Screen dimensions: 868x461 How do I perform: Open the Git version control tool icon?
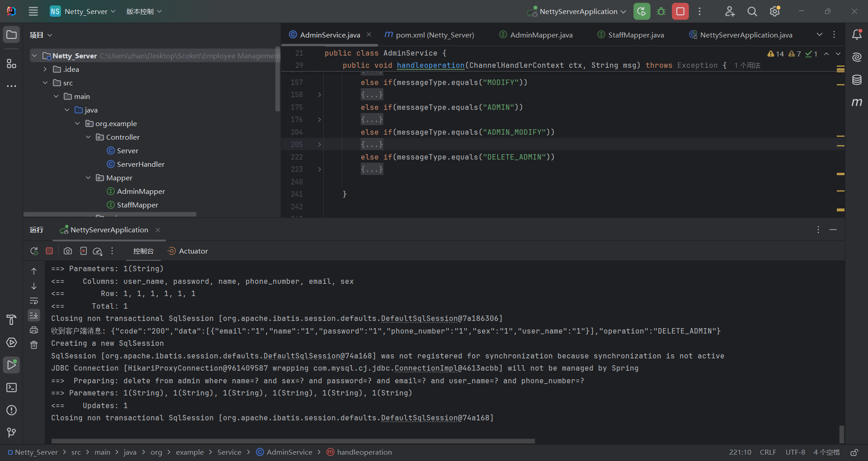tap(11, 433)
